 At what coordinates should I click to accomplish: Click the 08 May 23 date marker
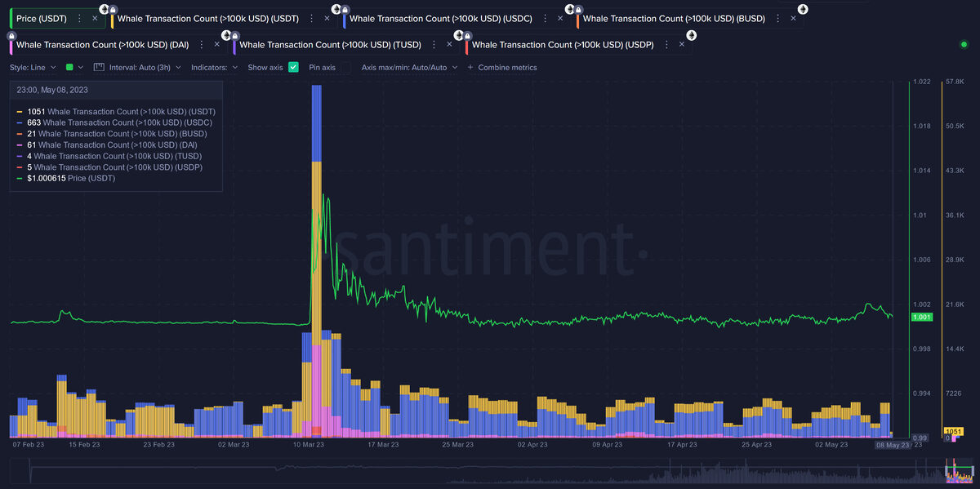coord(893,445)
